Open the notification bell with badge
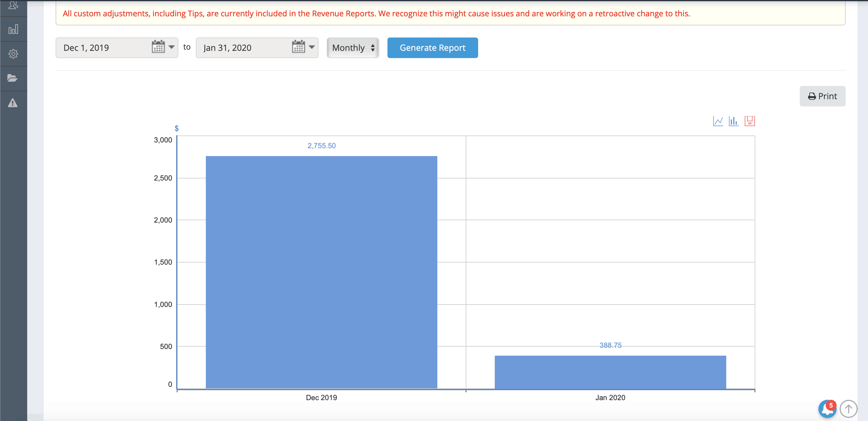The width and height of the screenshot is (868, 421). pyautogui.click(x=827, y=409)
